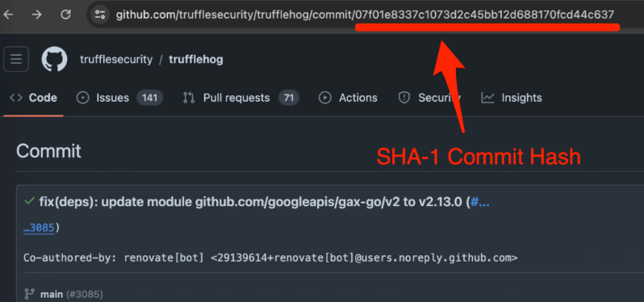Reload the page with the refresh icon
644x302 pixels.
click(65, 15)
